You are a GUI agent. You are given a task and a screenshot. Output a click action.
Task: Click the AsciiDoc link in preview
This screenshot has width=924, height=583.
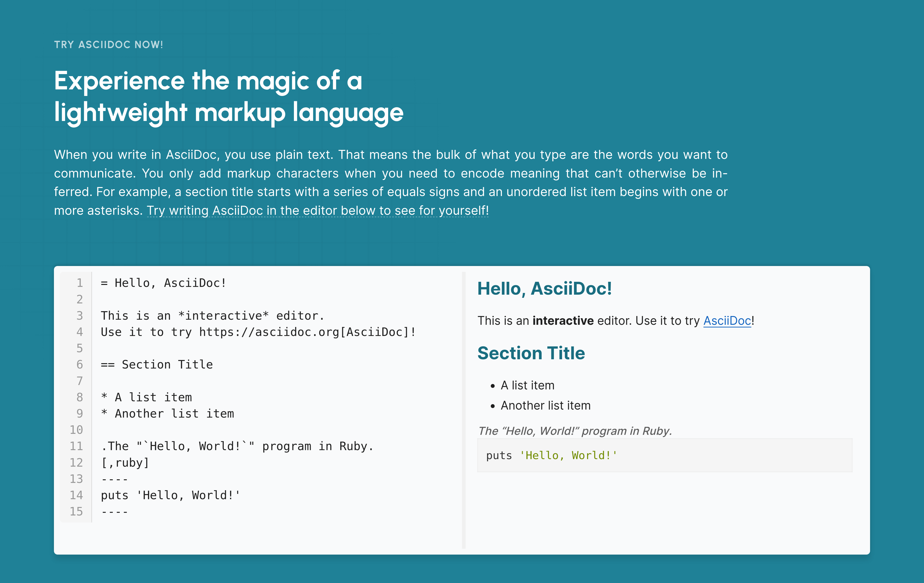coord(727,320)
